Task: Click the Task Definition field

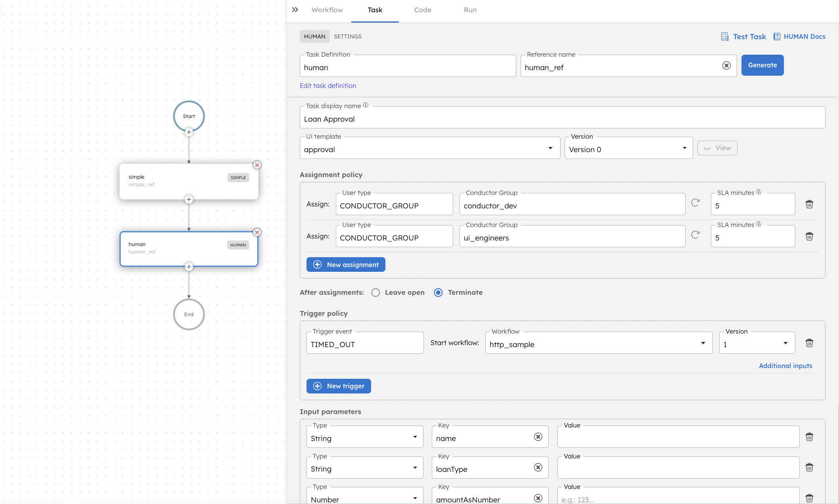Action: (x=408, y=66)
